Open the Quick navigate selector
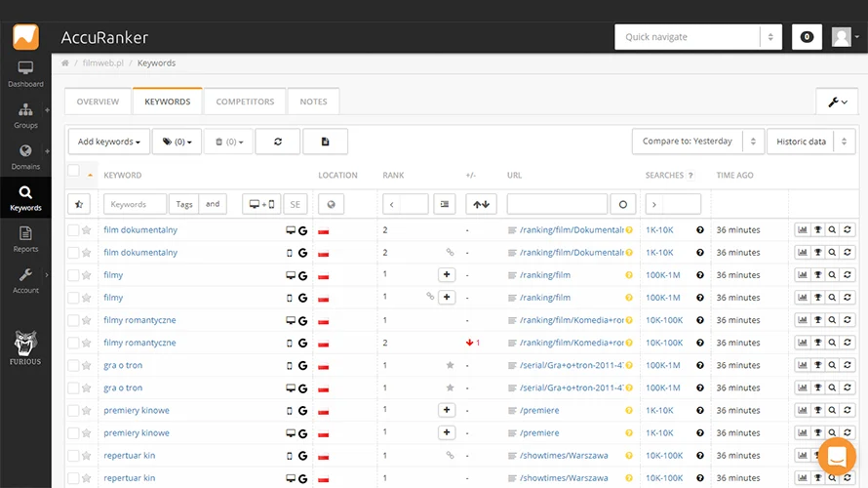 coord(698,37)
